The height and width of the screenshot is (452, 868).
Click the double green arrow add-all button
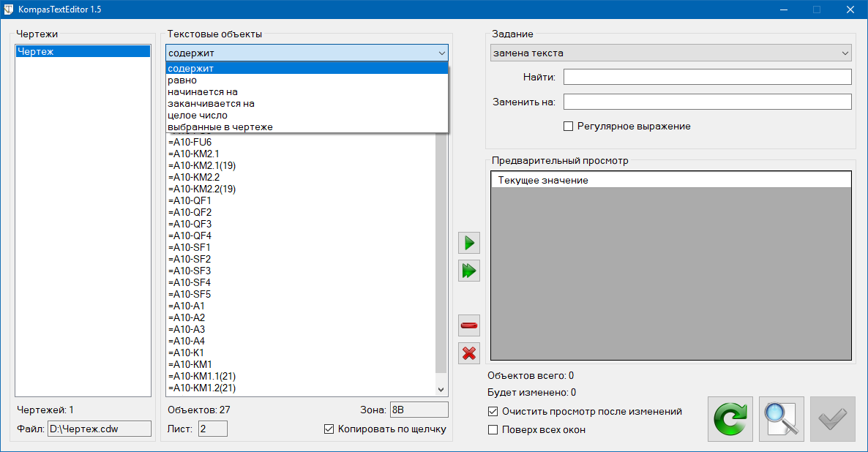pyautogui.click(x=468, y=271)
